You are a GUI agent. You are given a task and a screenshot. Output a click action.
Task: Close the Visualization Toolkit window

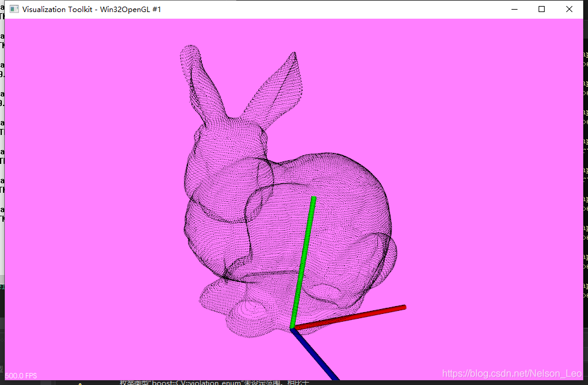pyautogui.click(x=569, y=9)
